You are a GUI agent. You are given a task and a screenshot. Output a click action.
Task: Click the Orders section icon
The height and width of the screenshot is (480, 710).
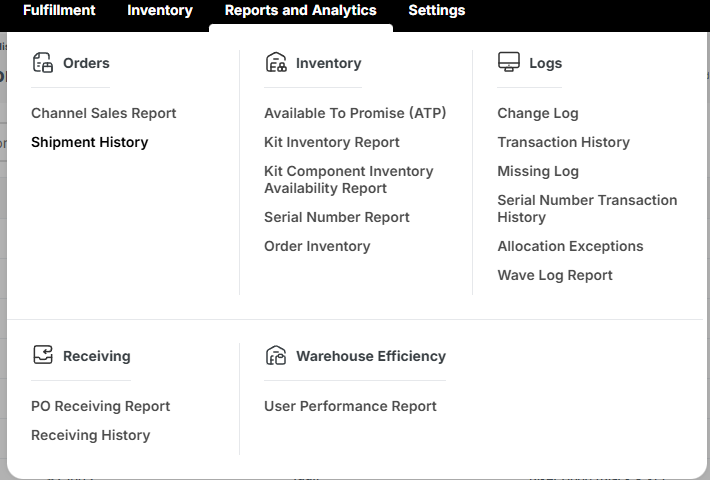click(x=42, y=63)
